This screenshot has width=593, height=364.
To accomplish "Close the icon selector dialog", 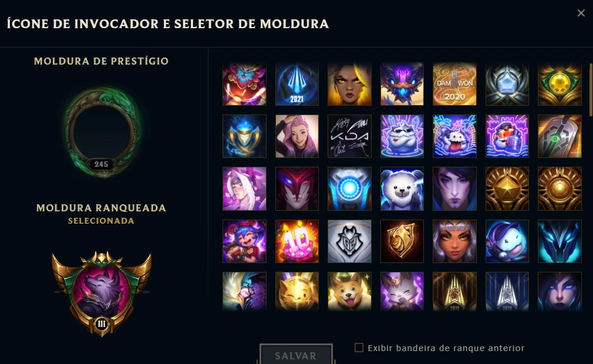I will [581, 14].
